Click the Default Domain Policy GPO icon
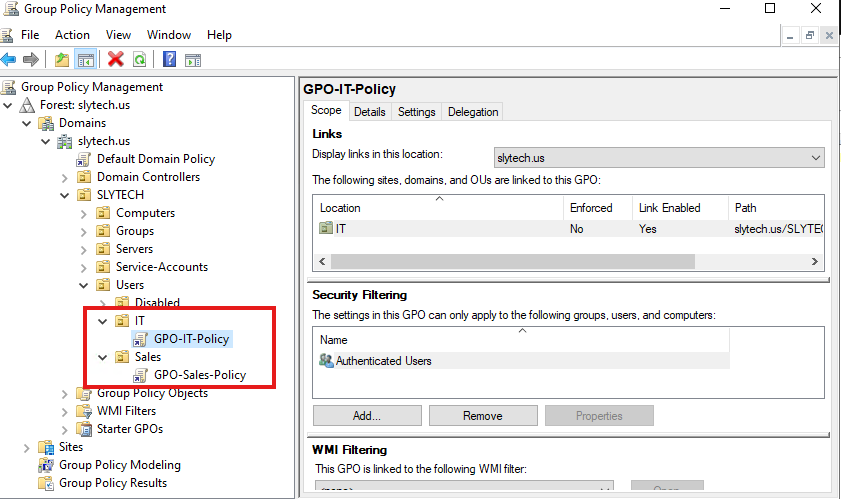 tap(83, 159)
